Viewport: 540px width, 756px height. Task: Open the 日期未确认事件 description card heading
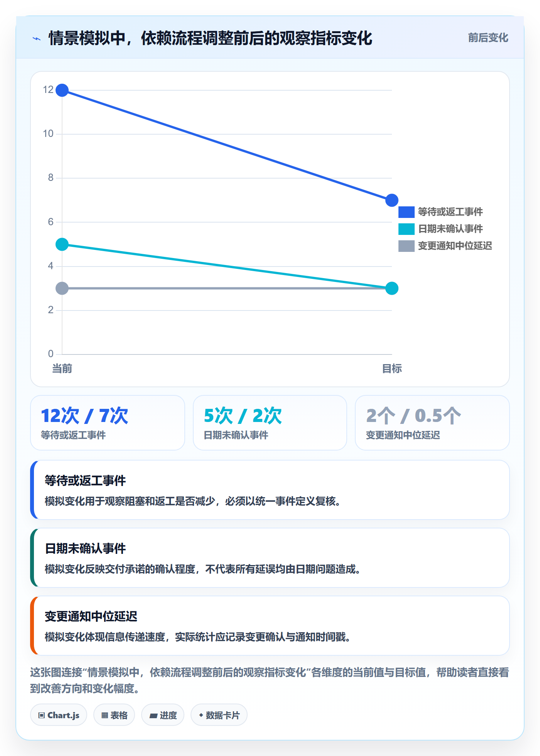point(85,548)
